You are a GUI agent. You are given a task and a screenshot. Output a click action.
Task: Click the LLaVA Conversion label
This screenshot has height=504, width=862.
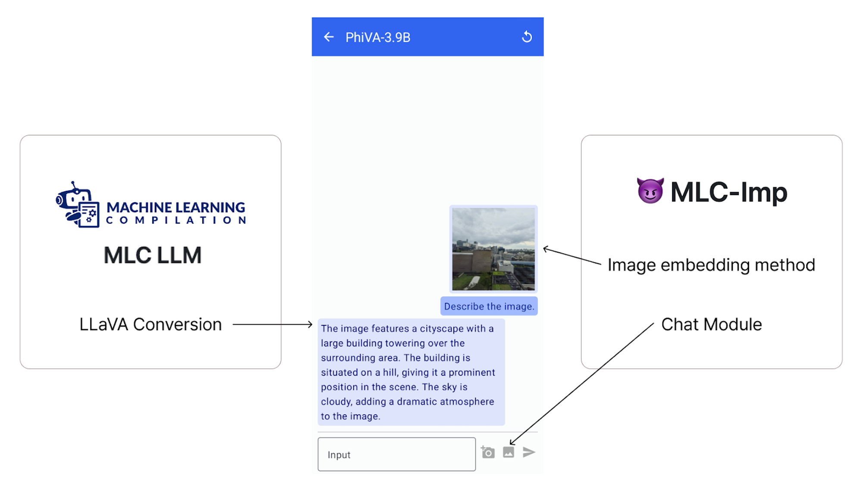[150, 324]
